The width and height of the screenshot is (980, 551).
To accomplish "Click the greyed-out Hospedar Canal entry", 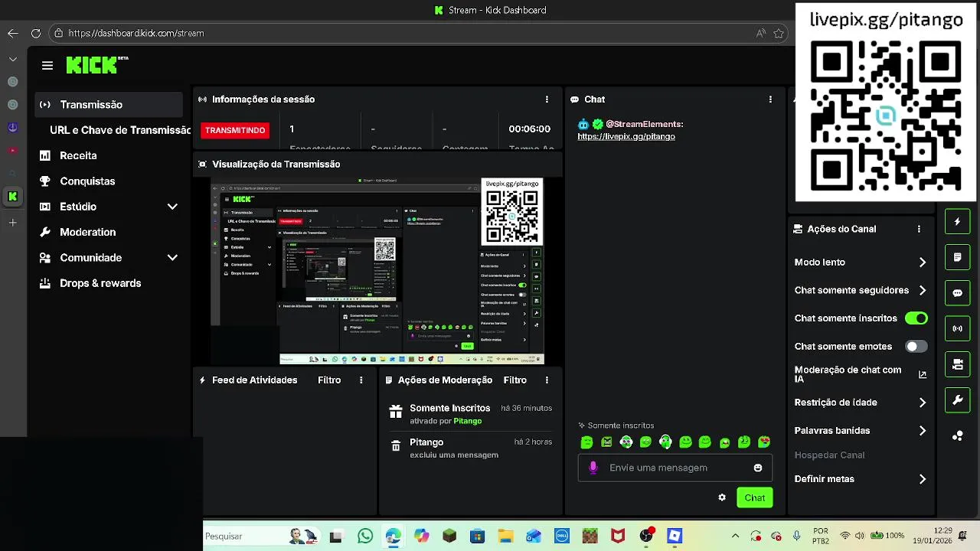I will [x=829, y=455].
